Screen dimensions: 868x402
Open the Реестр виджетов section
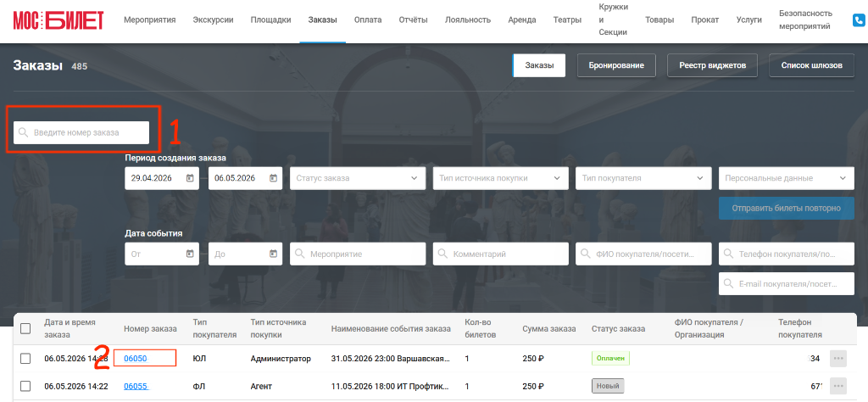click(712, 65)
